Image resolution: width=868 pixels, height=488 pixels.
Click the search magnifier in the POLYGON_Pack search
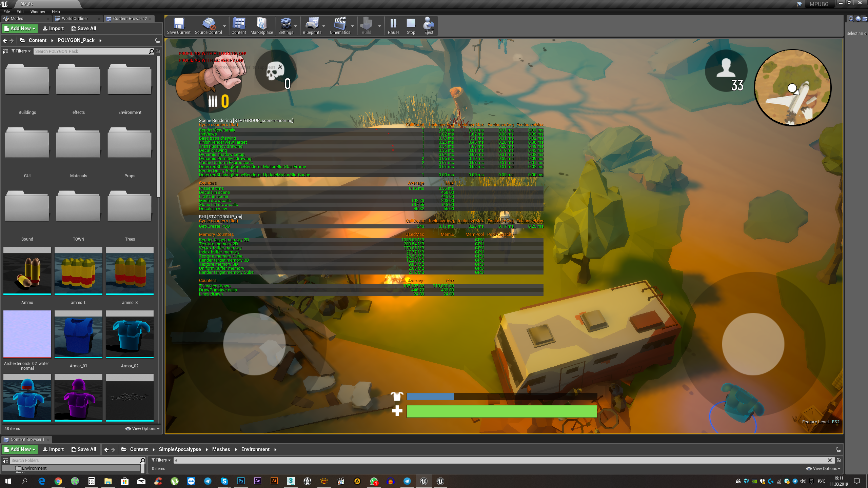(151, 51)
